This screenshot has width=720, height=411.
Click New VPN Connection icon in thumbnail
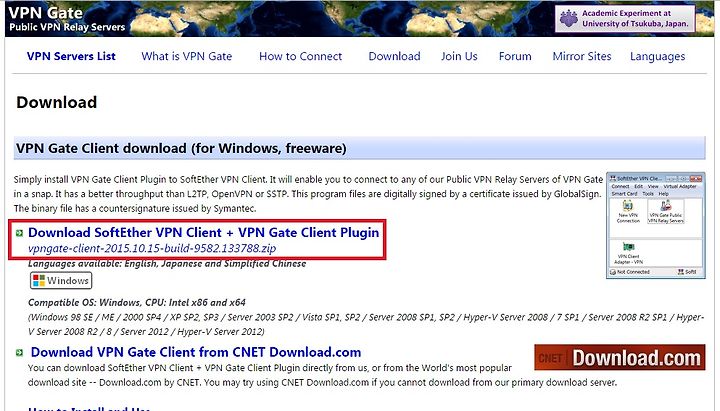tap(628, 212)
